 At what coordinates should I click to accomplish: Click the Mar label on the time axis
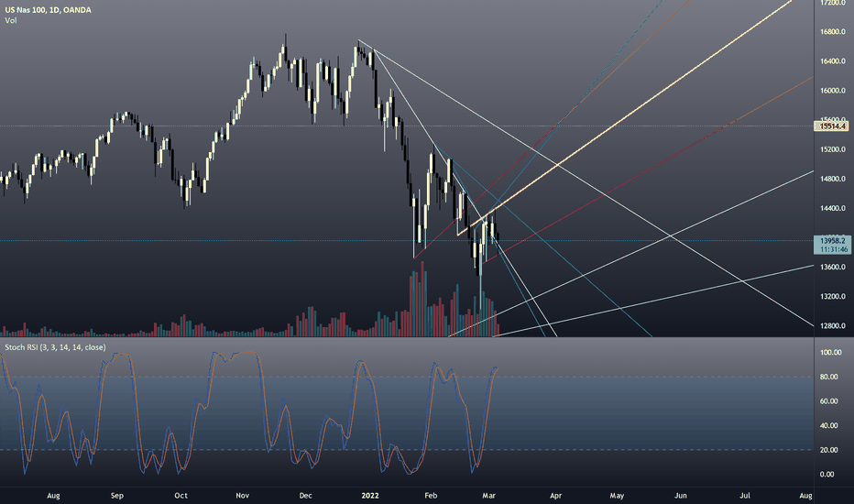488,496
